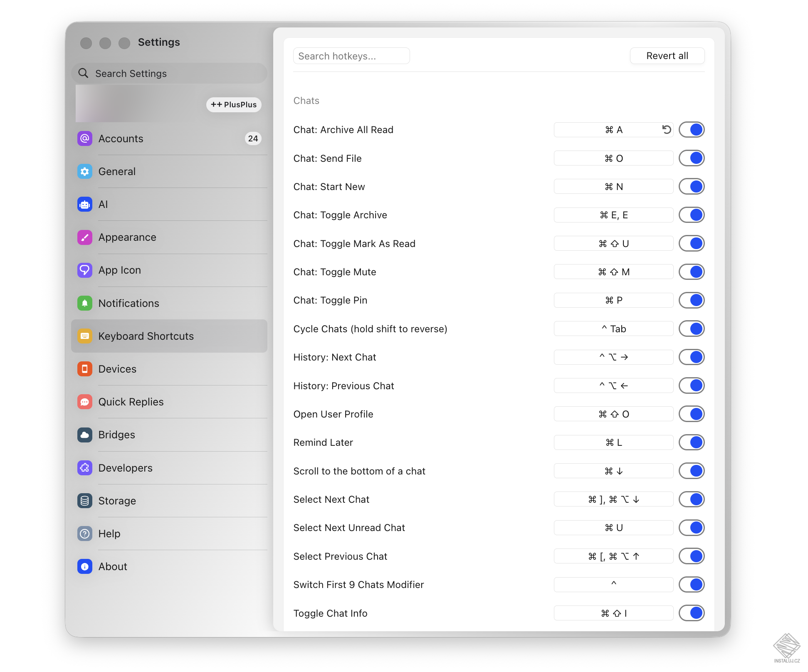Select the AI robot icon
Screen dimensions: 808x672
click(x=85, y=204)
